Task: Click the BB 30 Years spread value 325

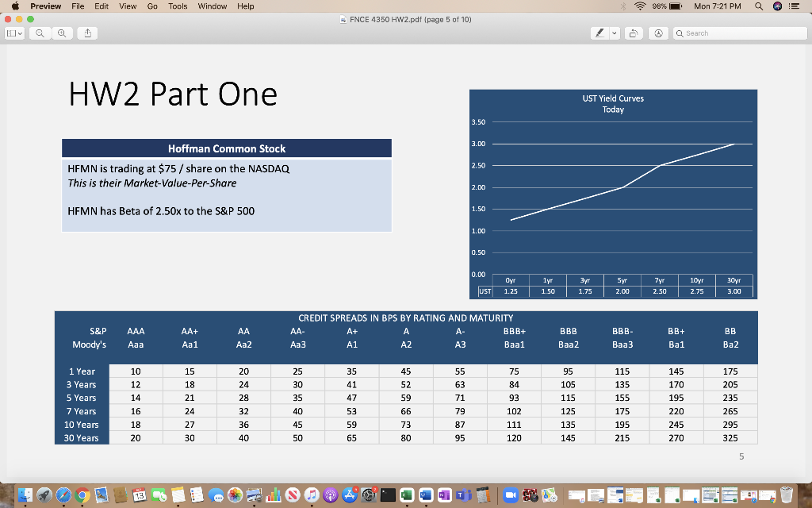Action: coord(730,438)
